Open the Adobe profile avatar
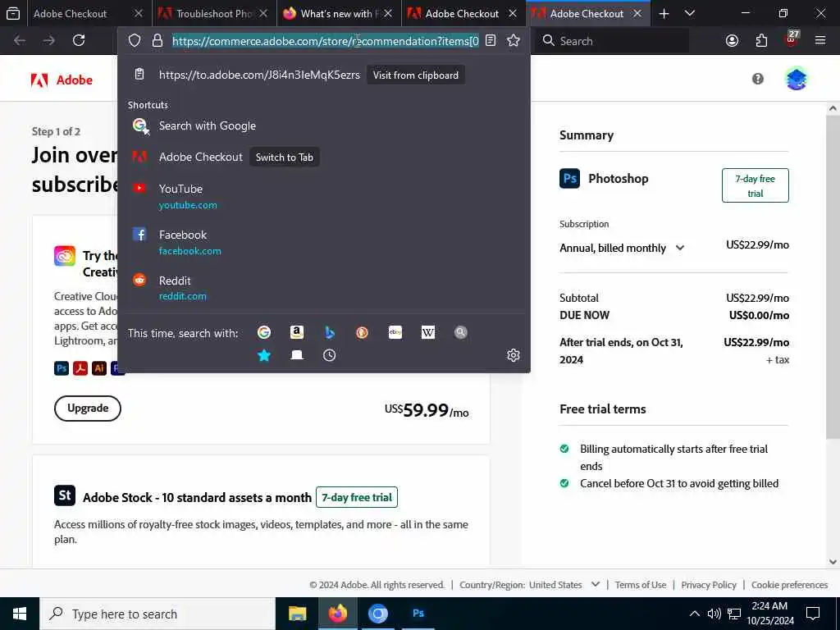This screenshot has width=840, height=630. [796, 80]
